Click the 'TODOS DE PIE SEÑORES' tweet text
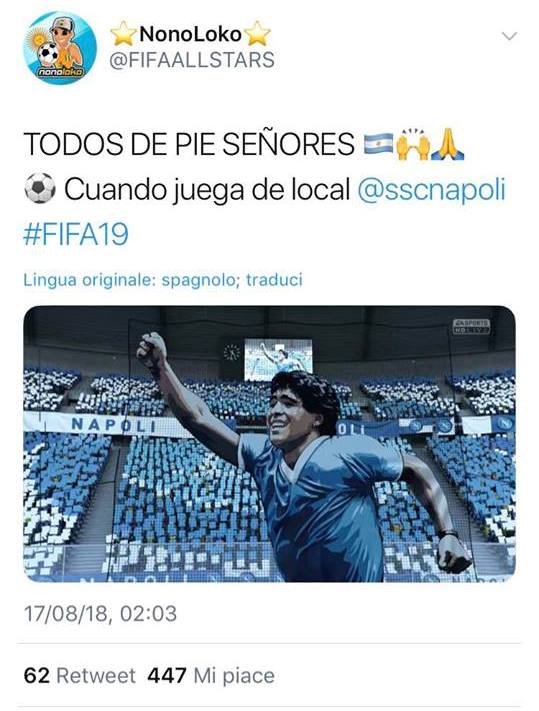This screenshot has width=539, height=711. 189,144
